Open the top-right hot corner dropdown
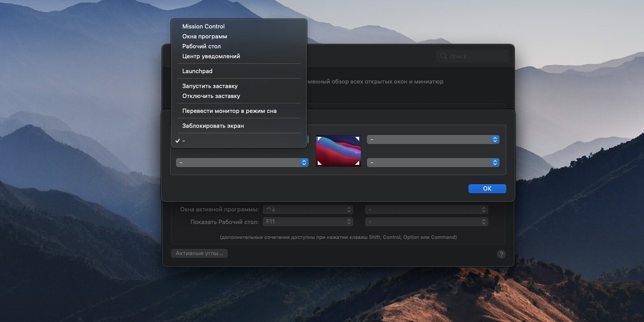 pyautogui.click(x=433, y=140)
